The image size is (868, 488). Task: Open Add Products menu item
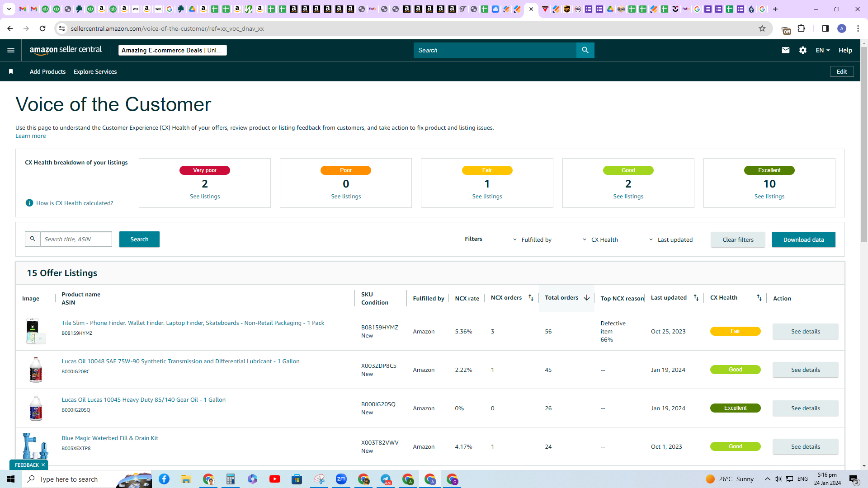[x=47, y=71]
